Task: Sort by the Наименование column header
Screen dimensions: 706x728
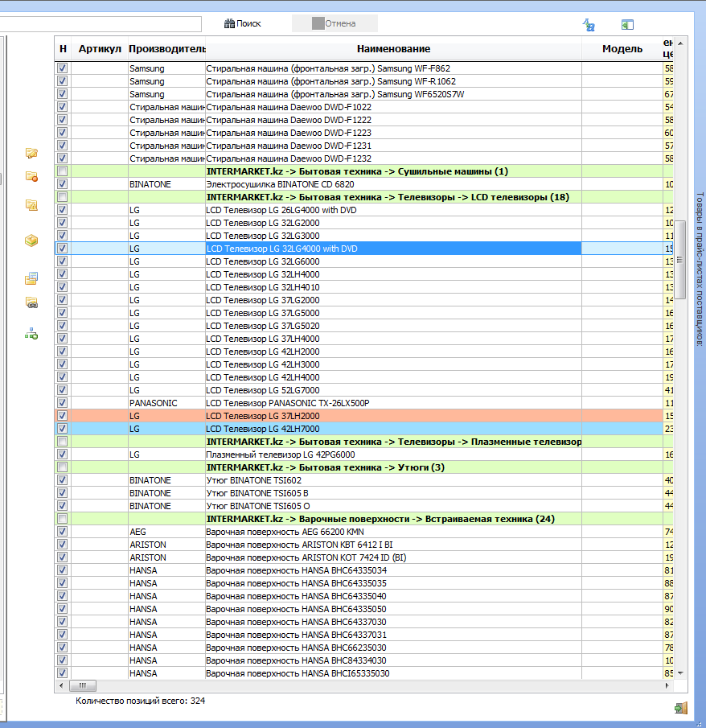Action: [x=393, y=49]
